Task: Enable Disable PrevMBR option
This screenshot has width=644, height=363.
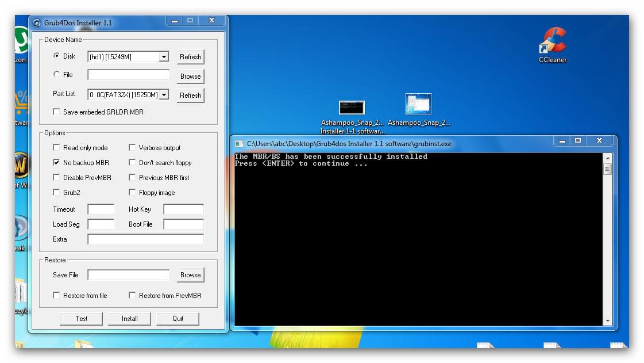Action: pyautogui.click(x=56, y=178)
